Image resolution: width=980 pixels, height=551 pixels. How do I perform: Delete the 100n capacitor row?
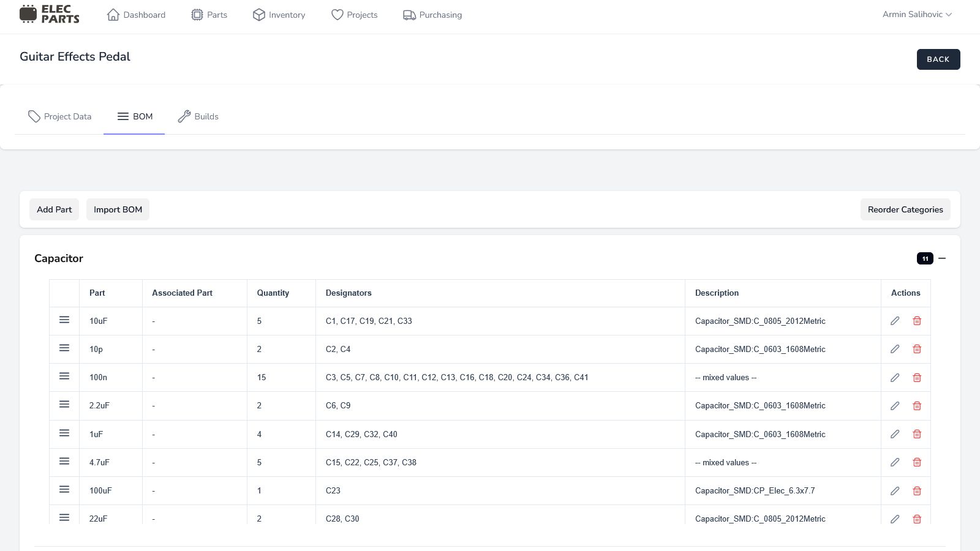coord(917,378)
